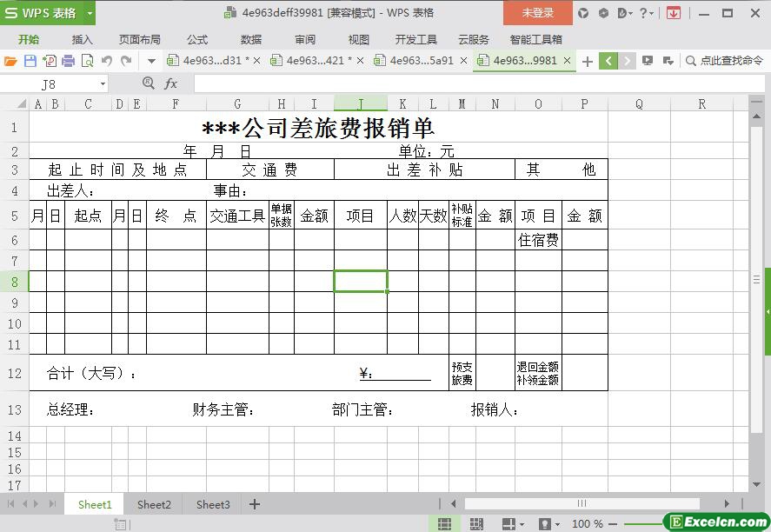The image size is (771, 532).
Task: Click the 100 % zoom level
Action: [588, 524]
